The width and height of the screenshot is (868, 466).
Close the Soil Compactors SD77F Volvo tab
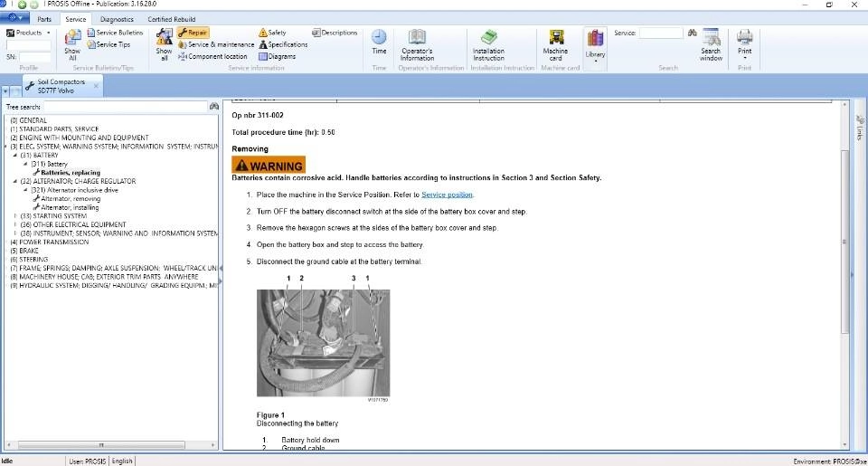[96, 86]
